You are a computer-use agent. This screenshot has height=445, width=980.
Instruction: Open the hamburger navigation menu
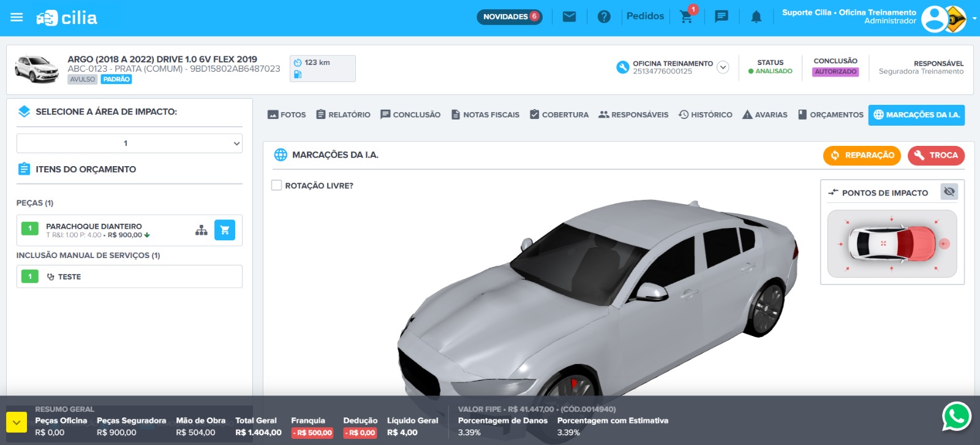pos(17,17)
